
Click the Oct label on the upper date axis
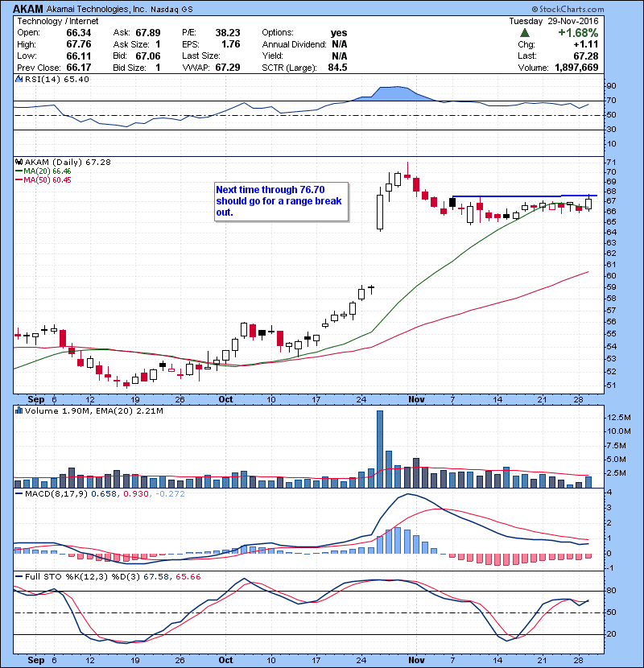(225, 399)
